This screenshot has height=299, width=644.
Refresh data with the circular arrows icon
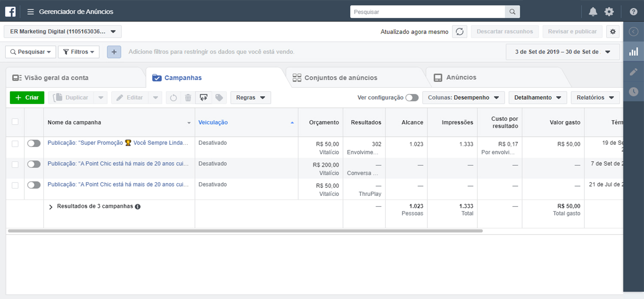459,31
